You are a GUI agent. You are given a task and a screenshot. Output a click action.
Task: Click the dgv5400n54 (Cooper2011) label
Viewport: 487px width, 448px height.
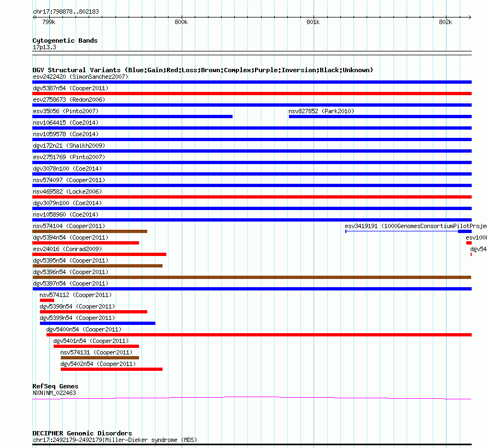(84, 329)
